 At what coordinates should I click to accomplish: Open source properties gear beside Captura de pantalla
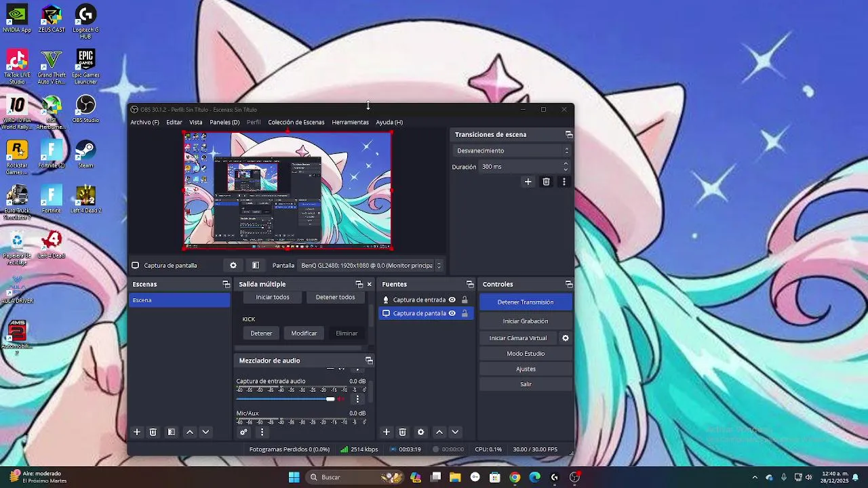pyautogui.click(x=233, y=266)
